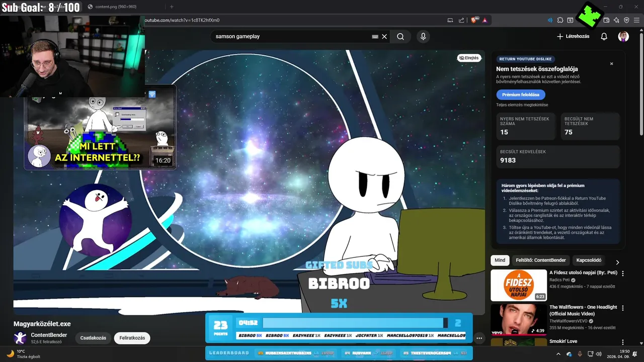
Task: Click the microphone icon in system tray
Action: [x=580, y=354]
